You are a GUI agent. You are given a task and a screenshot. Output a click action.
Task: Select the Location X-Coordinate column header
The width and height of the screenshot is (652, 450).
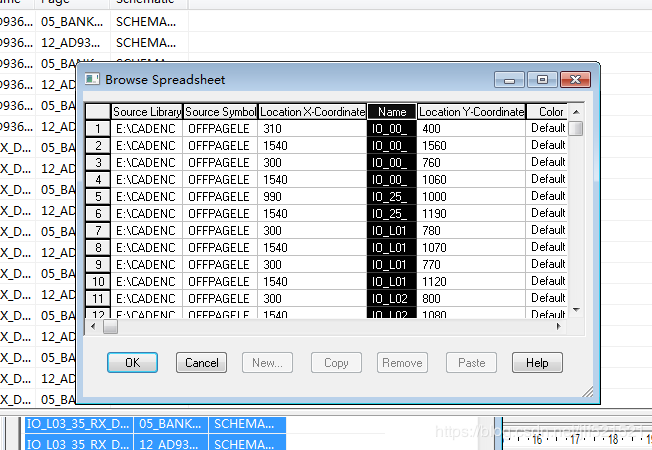[x=312, y=112]
